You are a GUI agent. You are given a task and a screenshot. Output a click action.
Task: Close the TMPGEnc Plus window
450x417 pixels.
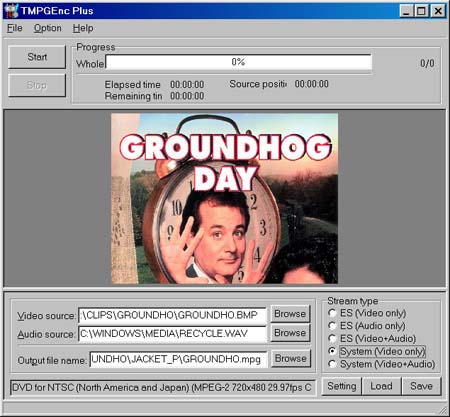pos(438,11)
